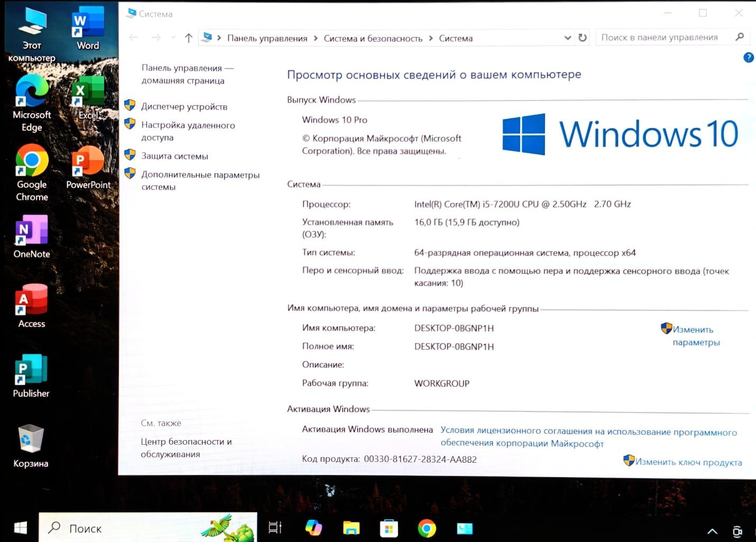Viewport: 756px width, 542px height.
Task: Open Microsoft Store on the taskbar
Action: (x=389, y=528)
